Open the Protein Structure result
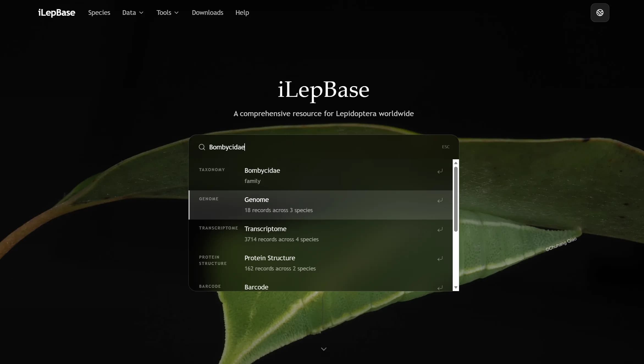 [320, 263]
